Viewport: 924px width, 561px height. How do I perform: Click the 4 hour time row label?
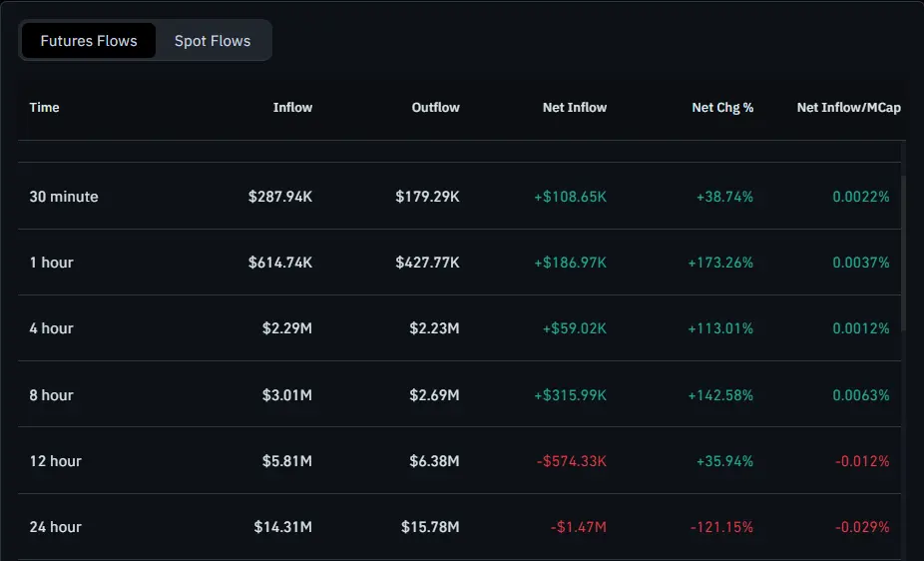click(x=52, y=328)
